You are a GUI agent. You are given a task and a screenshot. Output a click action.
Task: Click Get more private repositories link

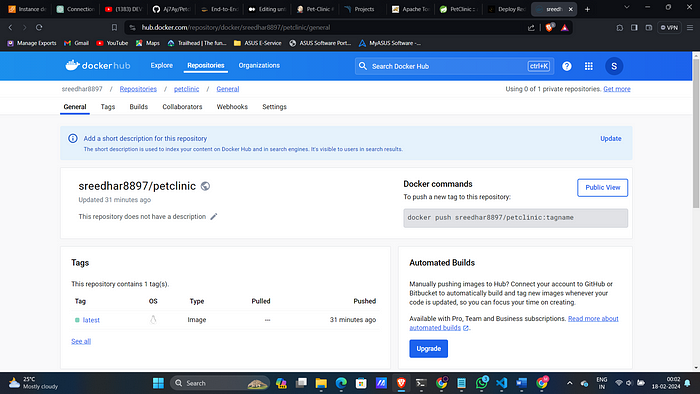pos(617,89)
